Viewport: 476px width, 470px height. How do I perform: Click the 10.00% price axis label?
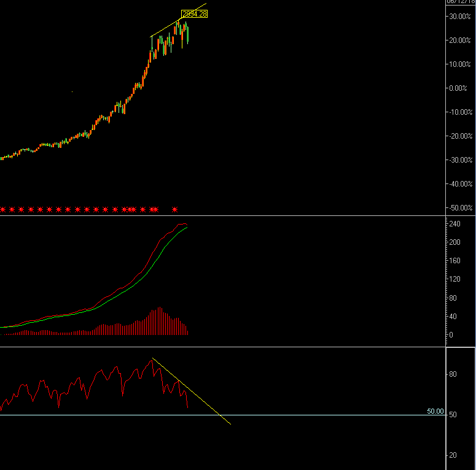(x=459, y=64)
